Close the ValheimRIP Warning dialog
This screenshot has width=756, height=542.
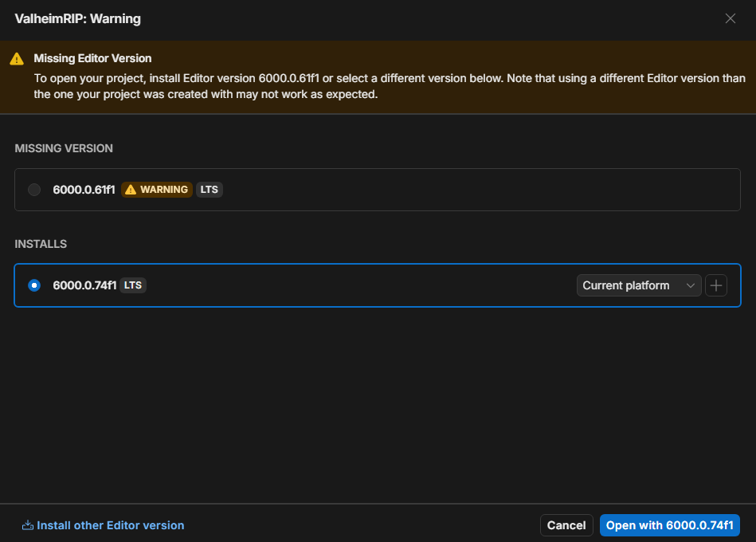click(x=731, y=18)
